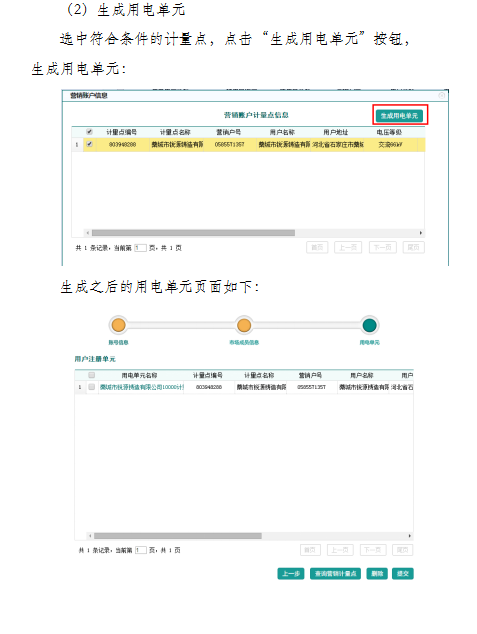The width and height of the screenshot is (477, 634).
Task: Click right arrow of upper horizontal scrollbar
Action: pos(421,233)
